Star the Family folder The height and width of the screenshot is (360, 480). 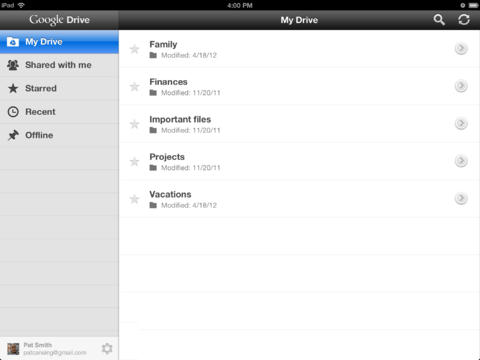134,49
